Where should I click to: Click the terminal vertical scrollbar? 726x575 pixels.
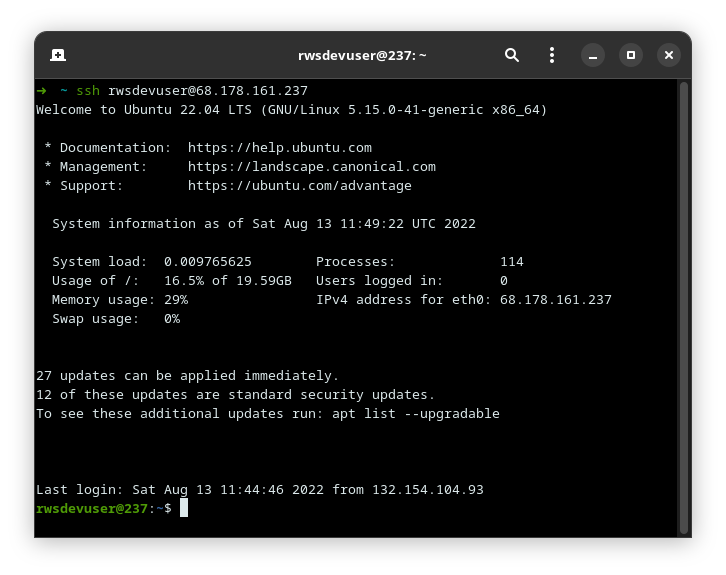tap(683, 308)
